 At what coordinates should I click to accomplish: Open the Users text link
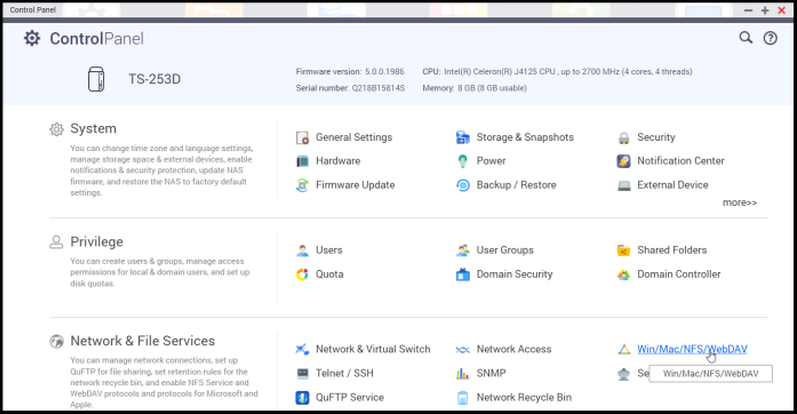[329, 250]
